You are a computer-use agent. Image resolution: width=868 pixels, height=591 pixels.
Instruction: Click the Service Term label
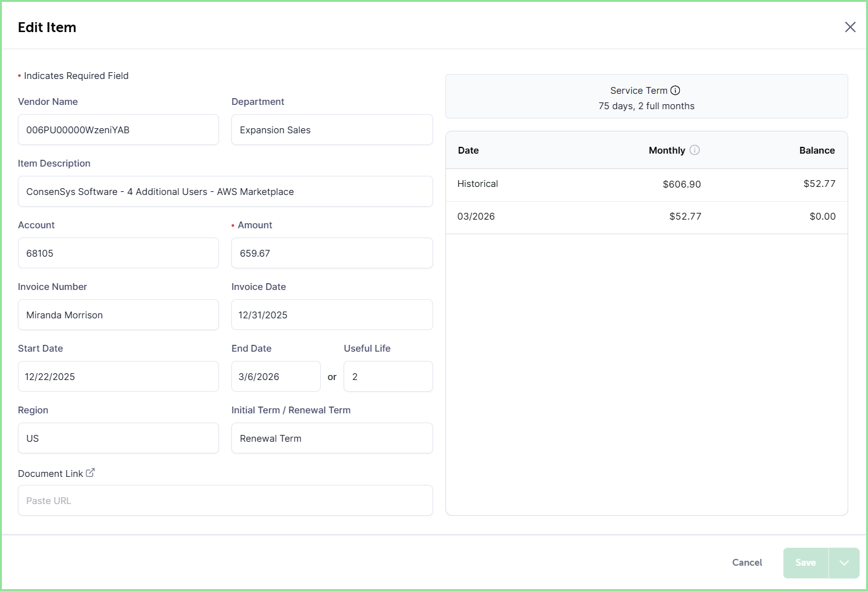click(x=639, y=91)
